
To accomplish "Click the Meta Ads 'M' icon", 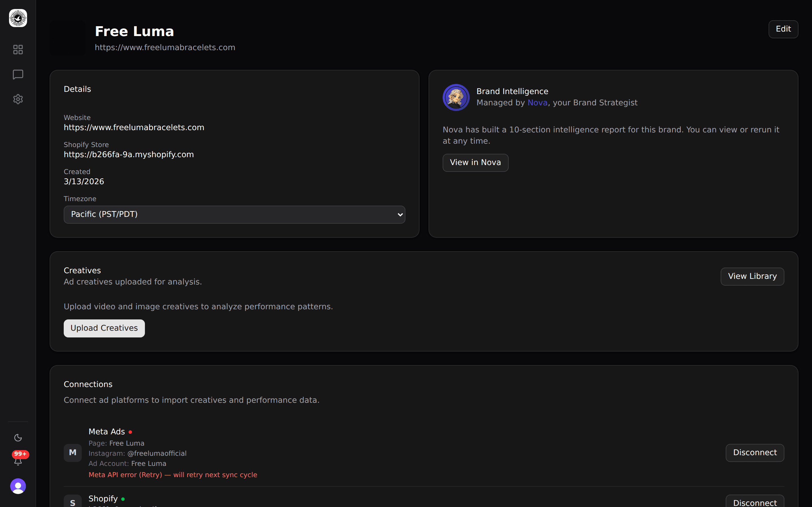I will tap(73, 453).
